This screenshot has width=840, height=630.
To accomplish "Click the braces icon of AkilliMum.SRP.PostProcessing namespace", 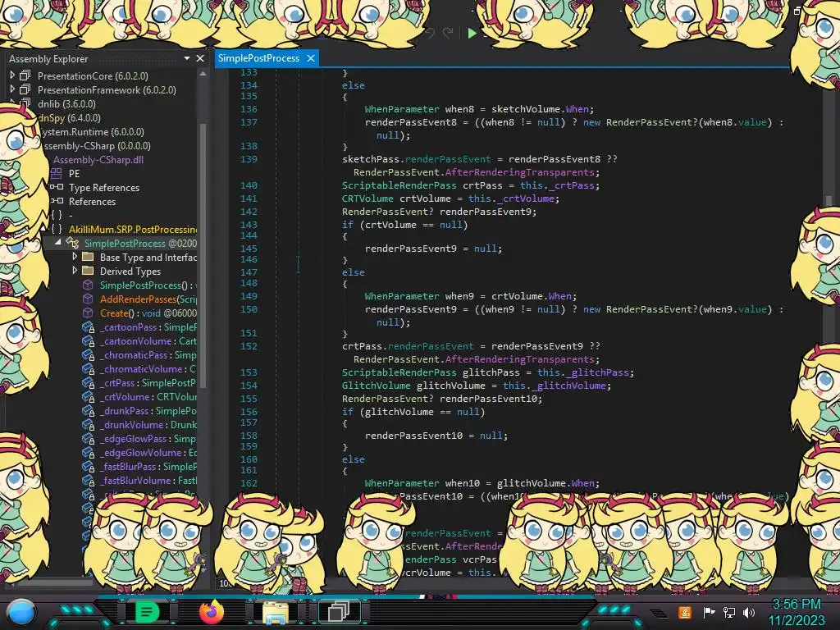I will (x=57, y=229).
